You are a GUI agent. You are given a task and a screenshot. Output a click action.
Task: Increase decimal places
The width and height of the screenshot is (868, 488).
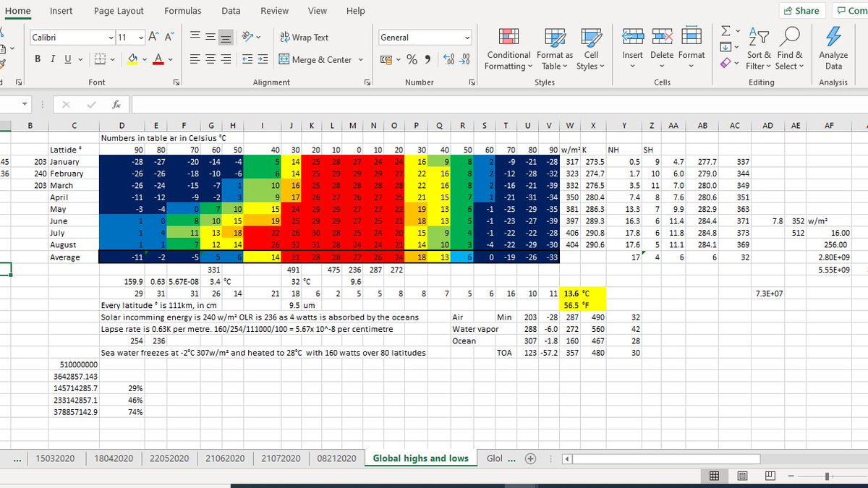point(448,60)
